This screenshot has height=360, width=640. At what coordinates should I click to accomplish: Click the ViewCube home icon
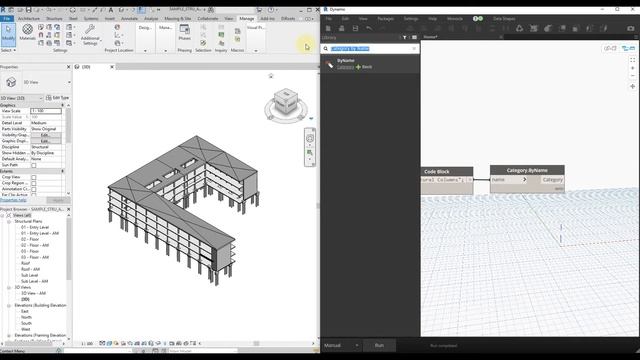click(x=271, y=76)
